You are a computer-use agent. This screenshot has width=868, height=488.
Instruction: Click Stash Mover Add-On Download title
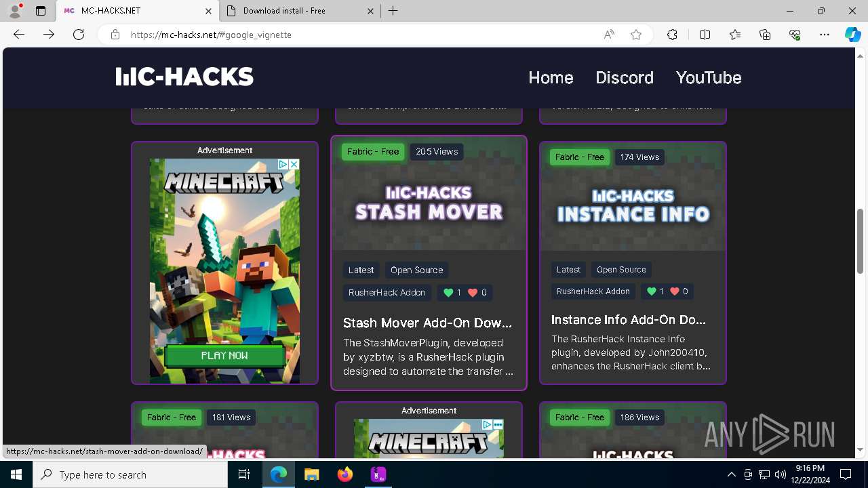(427, 323)
